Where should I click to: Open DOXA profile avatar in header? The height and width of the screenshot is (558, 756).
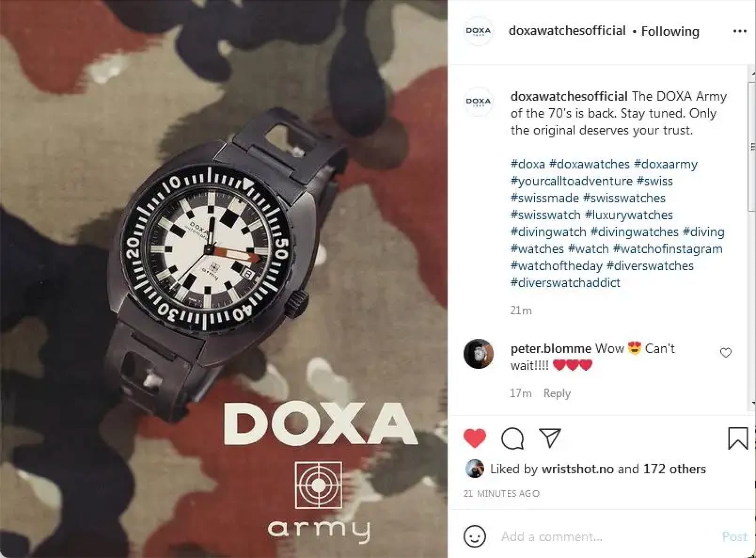(478, 31)
